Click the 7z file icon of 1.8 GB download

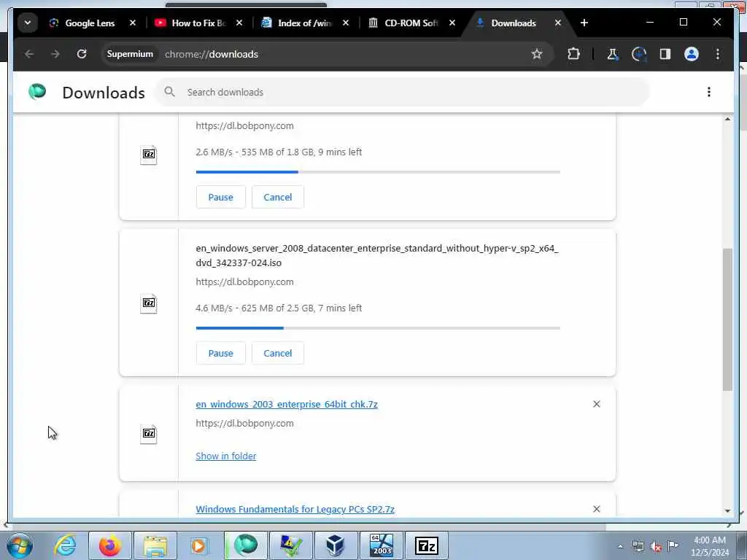149,155
